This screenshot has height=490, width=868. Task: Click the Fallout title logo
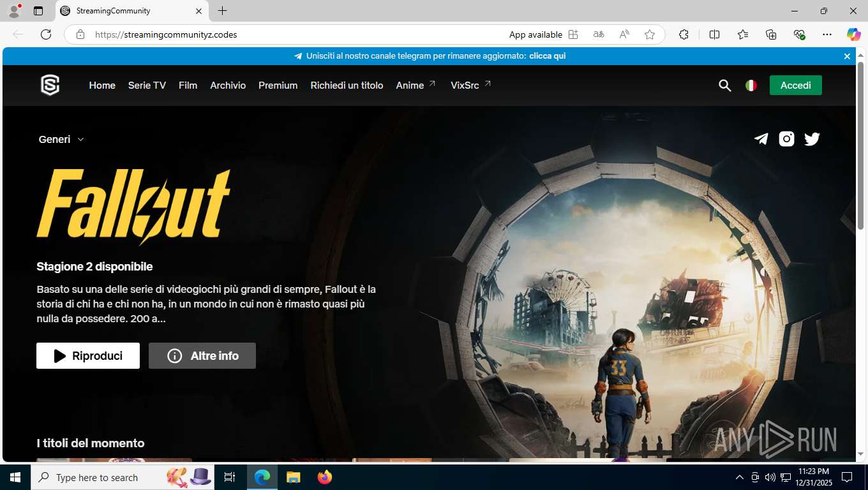(x=133, y=207)
